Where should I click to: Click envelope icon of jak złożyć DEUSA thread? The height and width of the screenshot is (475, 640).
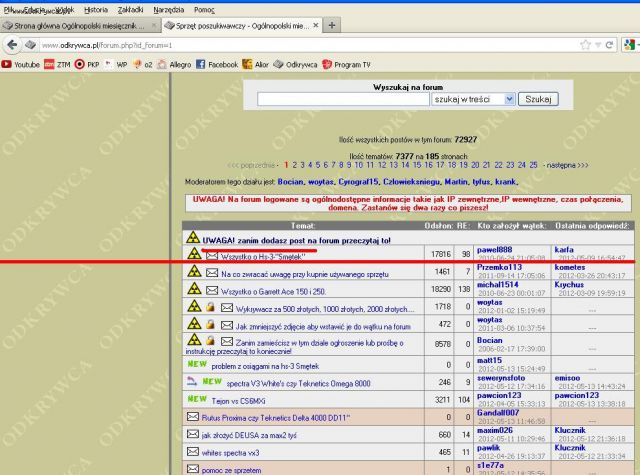(x=193, y=434)
